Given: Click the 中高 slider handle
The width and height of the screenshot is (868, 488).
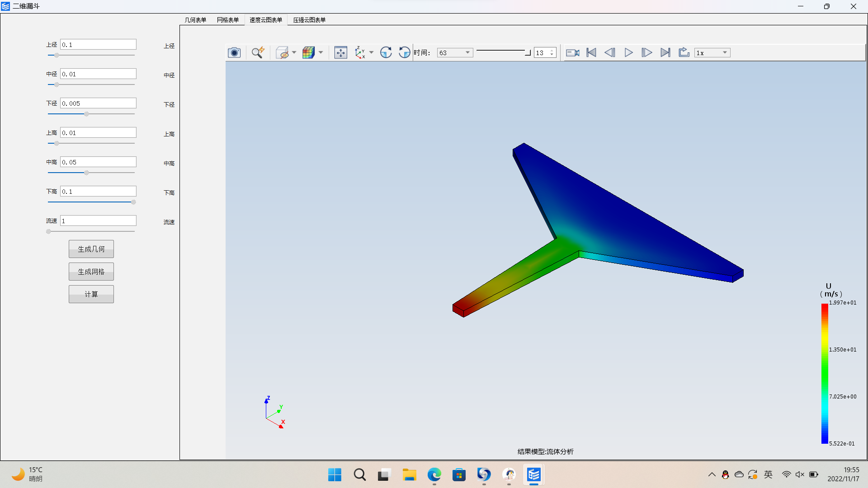Looking at the screenshot, I should [x=86, y=173].
